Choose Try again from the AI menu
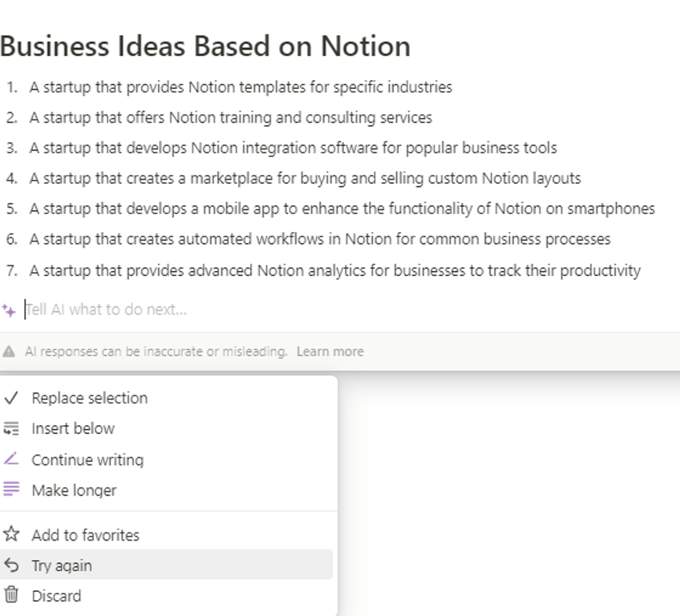680x616 pixels. [62, 565]
